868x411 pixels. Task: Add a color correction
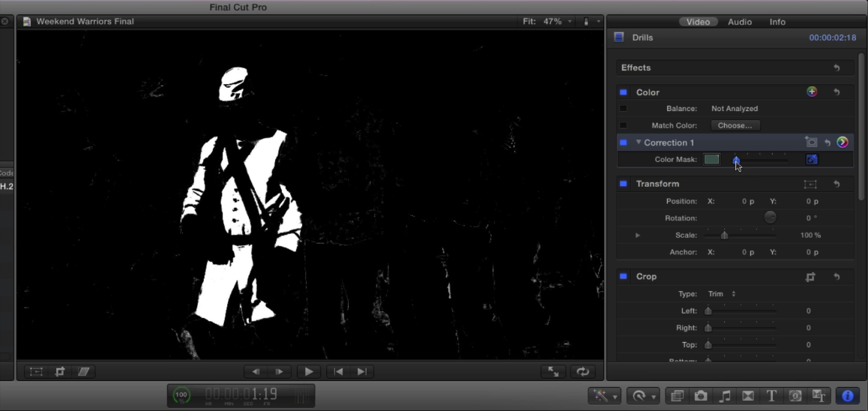tap(812, 92)
